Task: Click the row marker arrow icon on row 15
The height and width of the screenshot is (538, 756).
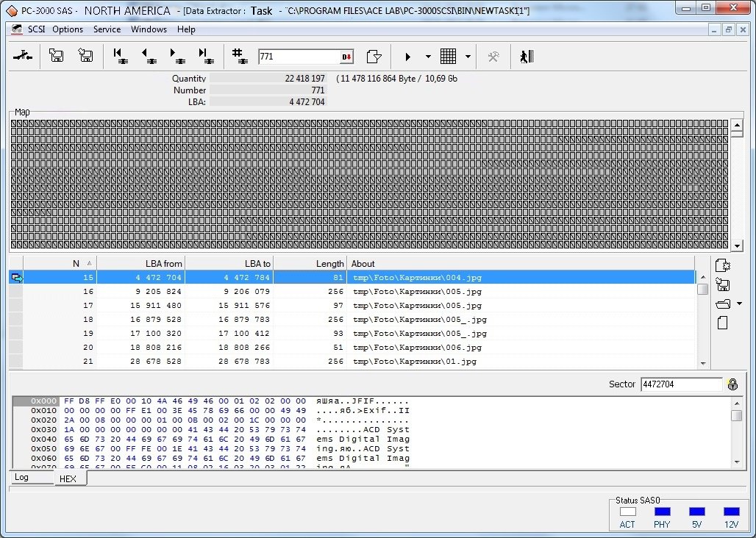Action: coord(17,277)
